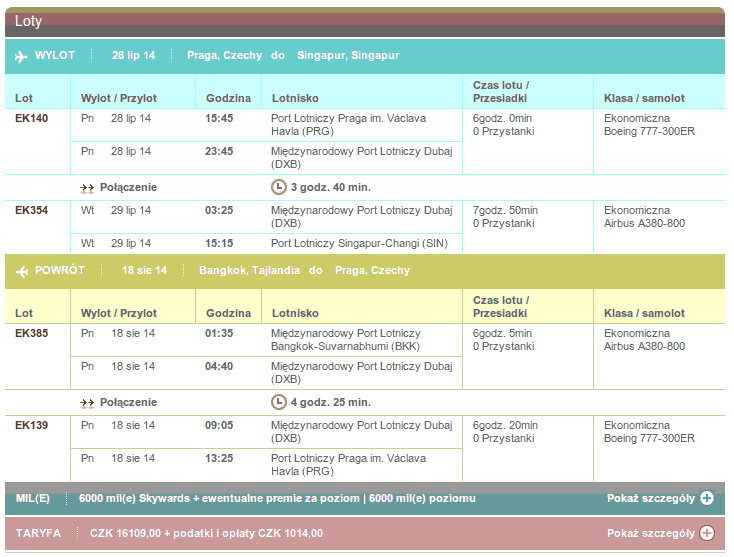The height and width of the screenshot is (557, 734).
Task: Click the WYLOT heading label
Action: pos(55,55)
